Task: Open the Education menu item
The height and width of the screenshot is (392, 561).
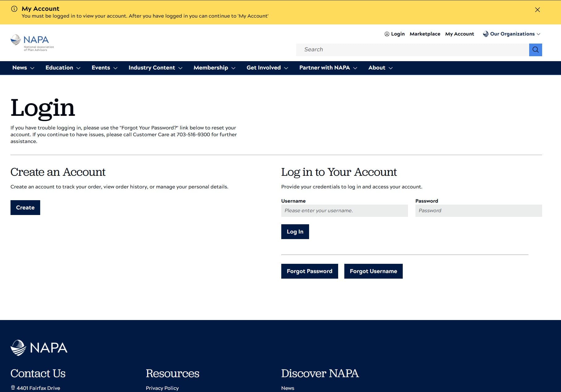Action: (59, 68)
